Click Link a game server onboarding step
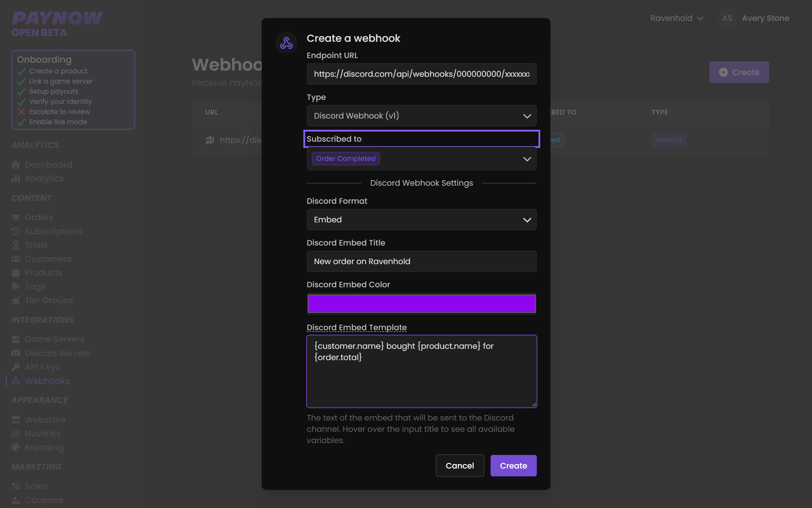 (x=61, y=81)
